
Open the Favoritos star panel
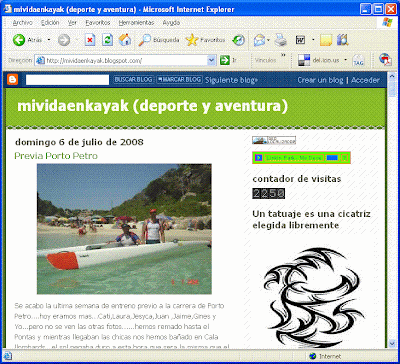(x=205, y=40)
